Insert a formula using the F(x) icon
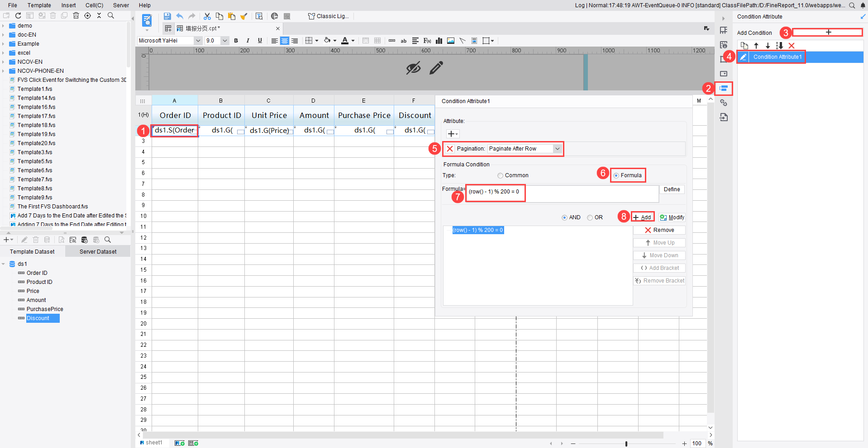Image resolution: width=868 pixels, height=448 pixels. [x=427, y=41]
